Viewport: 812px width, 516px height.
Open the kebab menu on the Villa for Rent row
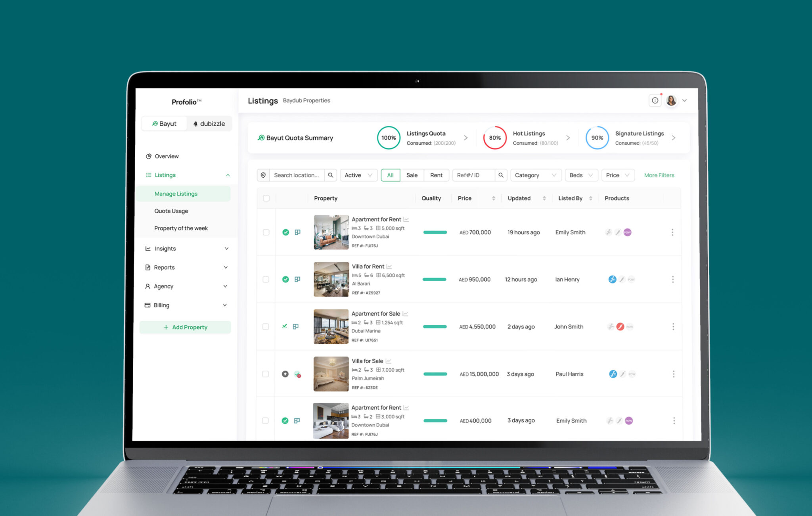pyautogui.click(x=672, y=279)
